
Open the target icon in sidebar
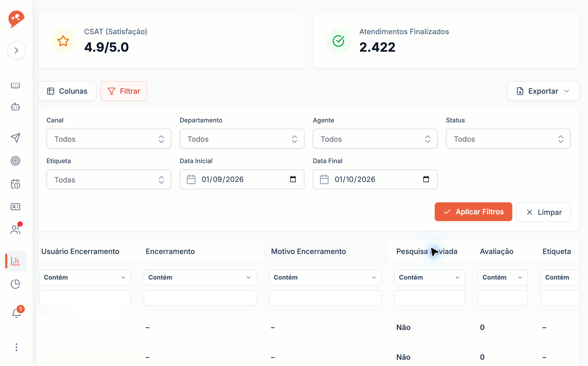click(x=15, y=161)
